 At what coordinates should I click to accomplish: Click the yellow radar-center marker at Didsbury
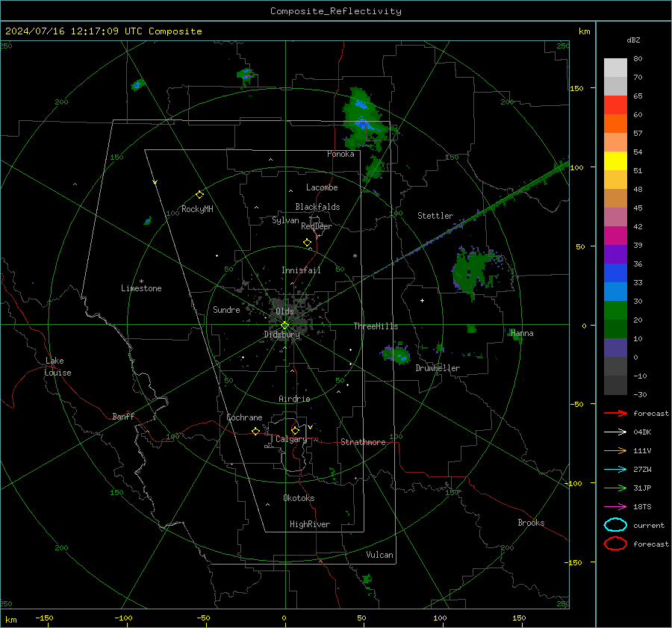pos(284,326)
